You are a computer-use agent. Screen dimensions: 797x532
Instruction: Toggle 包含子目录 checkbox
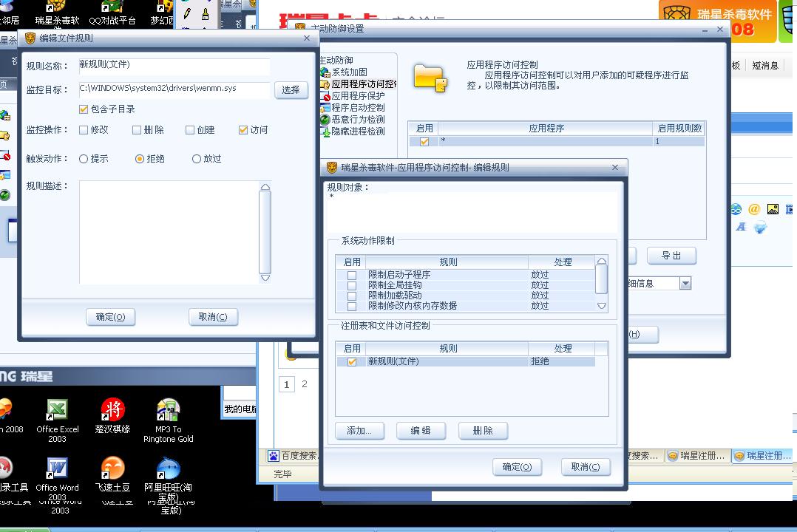point(84,109)
